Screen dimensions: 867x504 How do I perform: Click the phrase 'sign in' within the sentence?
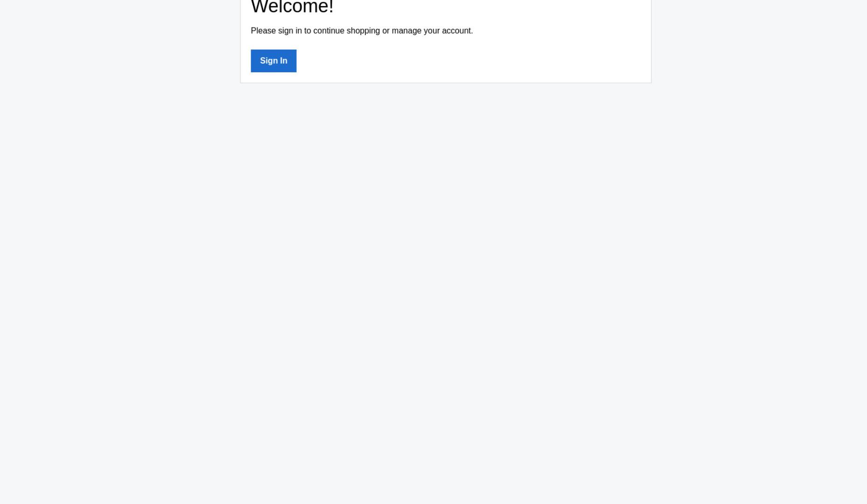pyautogui.click(x=290, y=31)
